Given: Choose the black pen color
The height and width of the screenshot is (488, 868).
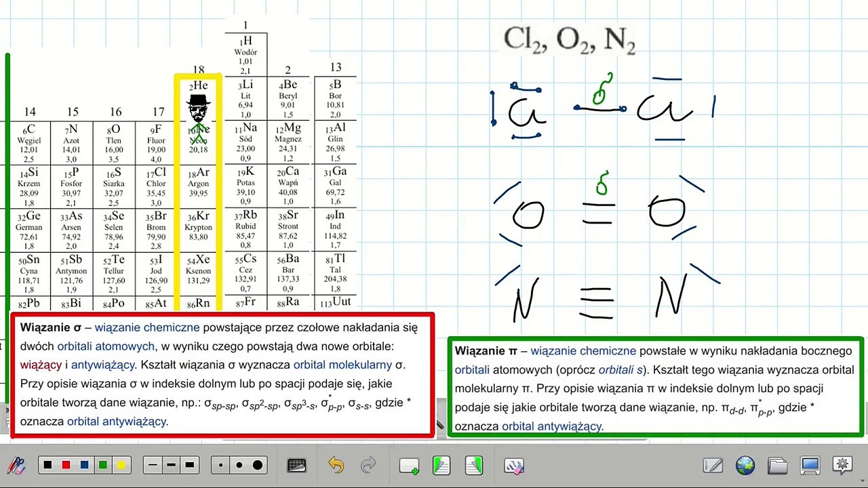Looking at the screenshot, I should tap(47, 465).
